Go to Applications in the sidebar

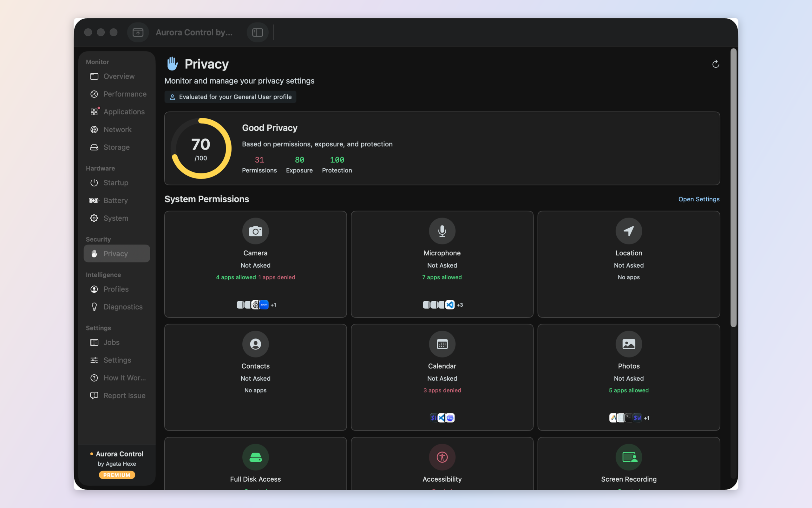(117, 112)
